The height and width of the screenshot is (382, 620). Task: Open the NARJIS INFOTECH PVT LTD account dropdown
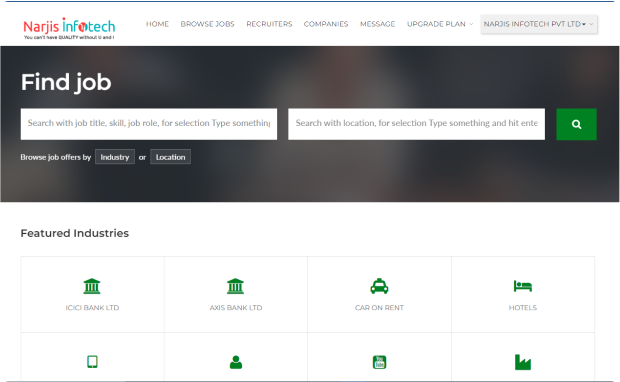pyautogui.click(x=539, y=24)
